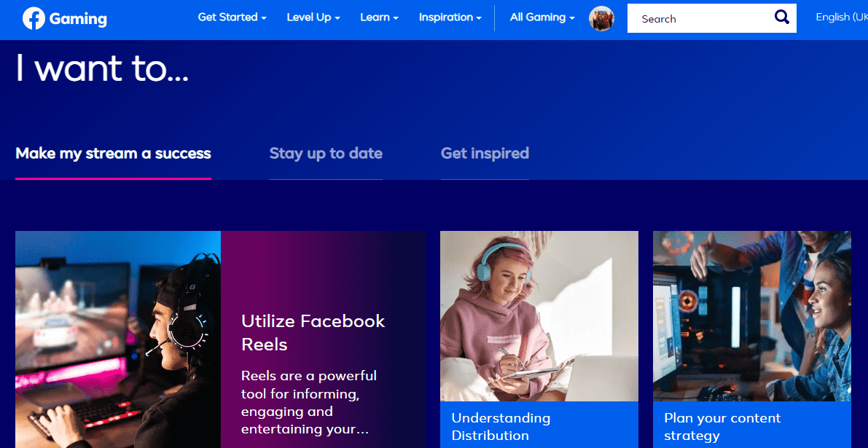Open the user profile avatar
868x448 pixels.
(x=602, y=19)
